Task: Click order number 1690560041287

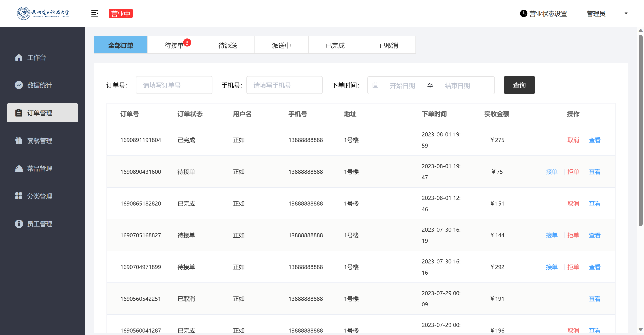Action: click(141, 330)
